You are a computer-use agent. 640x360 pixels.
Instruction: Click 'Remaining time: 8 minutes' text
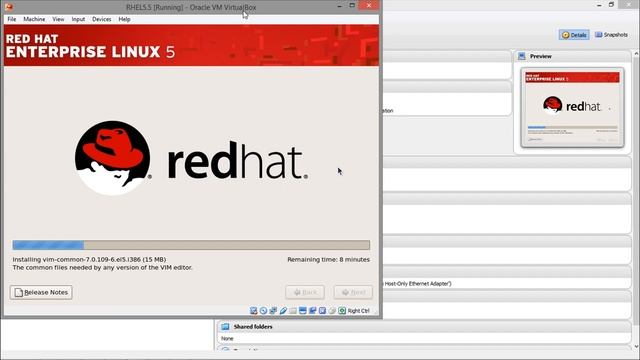(329, 259)
